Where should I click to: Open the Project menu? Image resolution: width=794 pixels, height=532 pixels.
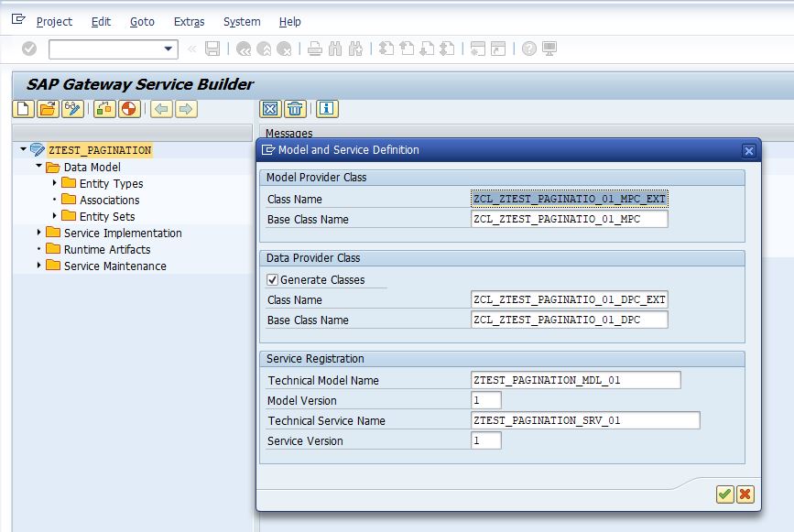54,22
